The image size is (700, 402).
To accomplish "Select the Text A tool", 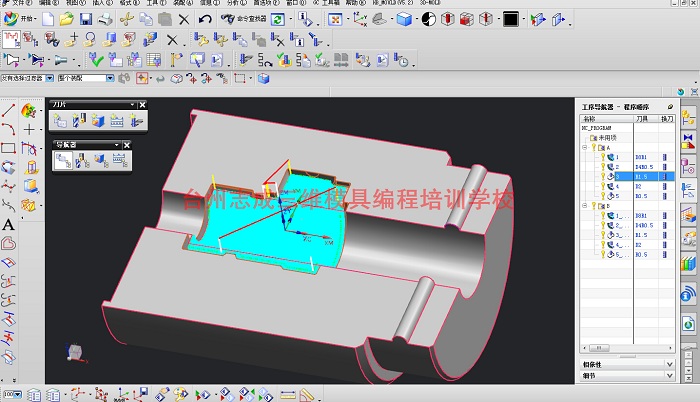I will (x=8, y=224).
